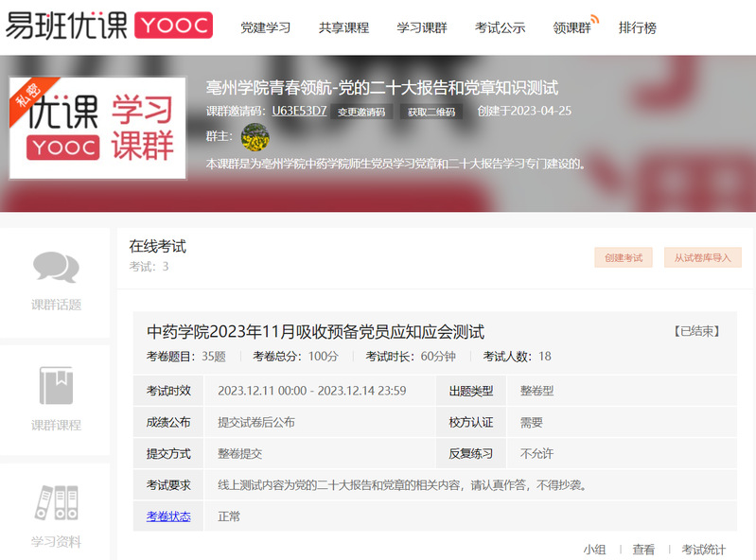
Task: Open the 易班优课 YOOC logo homepage
Action: [x=109, y=25]
